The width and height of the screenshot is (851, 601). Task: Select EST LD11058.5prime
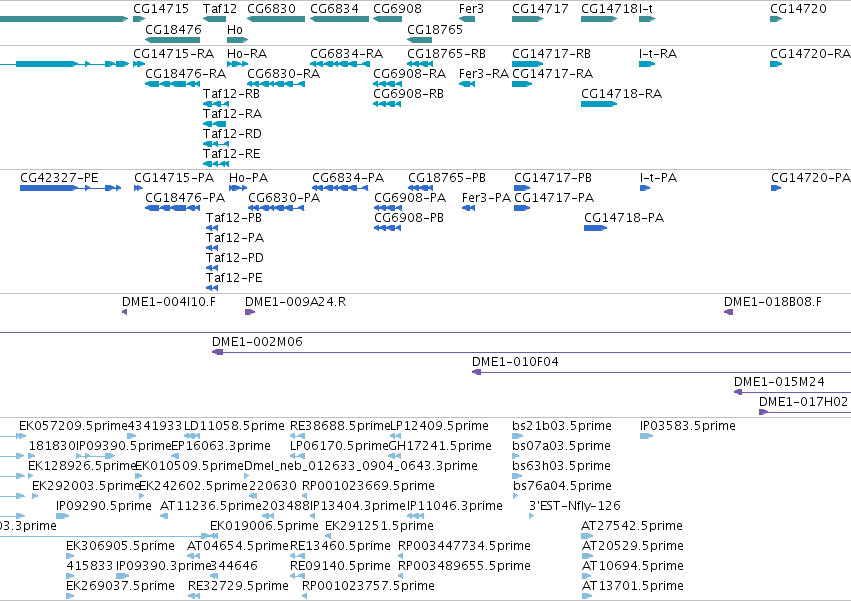(234, 426)
